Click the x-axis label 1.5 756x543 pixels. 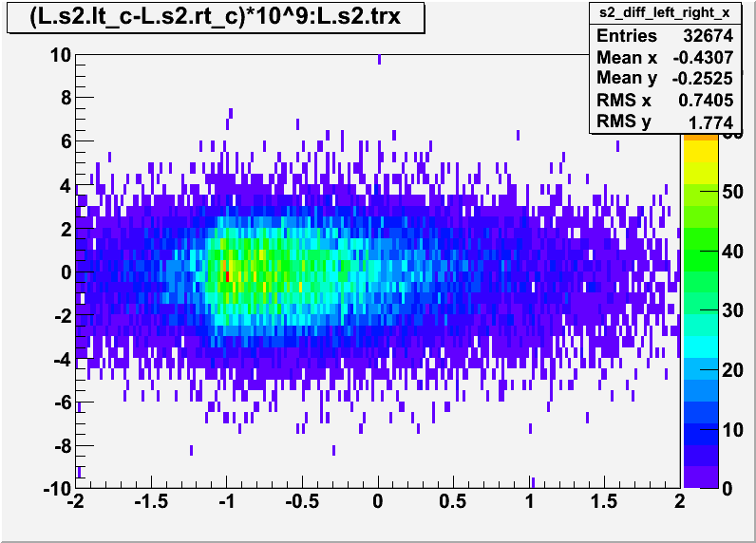click(604, 502)
